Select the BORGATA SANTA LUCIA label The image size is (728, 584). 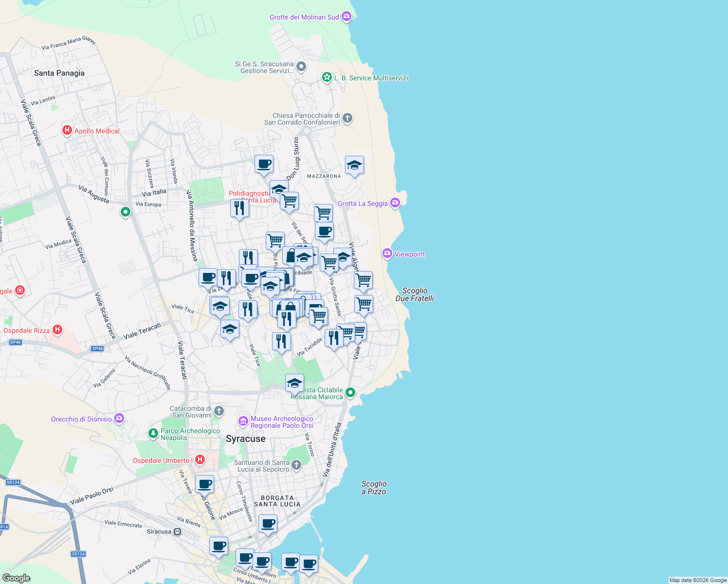(x=277, y=501)
